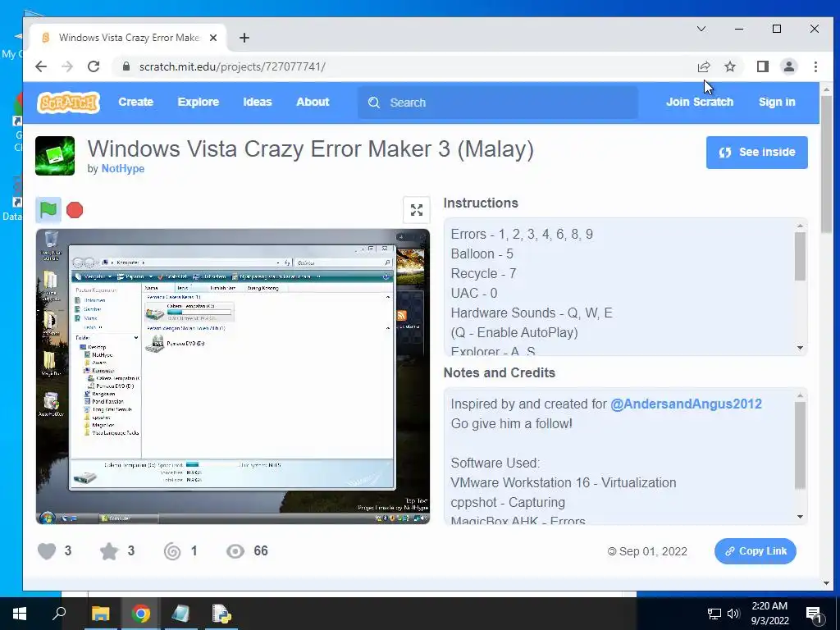Viewport: 840px width, 630px height.
Task: Click the star favorite icon
Action: [109, 550]
